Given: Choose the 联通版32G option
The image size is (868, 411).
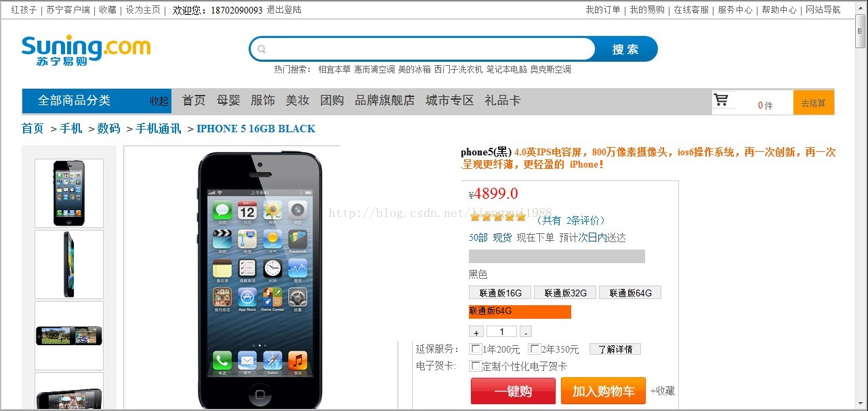Looking at the screenshot, I should [x=565, y=293].
